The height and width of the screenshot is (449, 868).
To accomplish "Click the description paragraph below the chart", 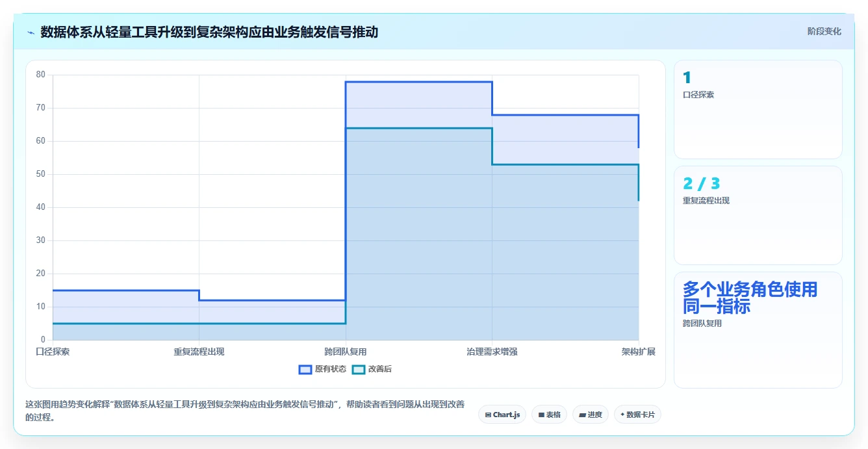I will 245,411.
